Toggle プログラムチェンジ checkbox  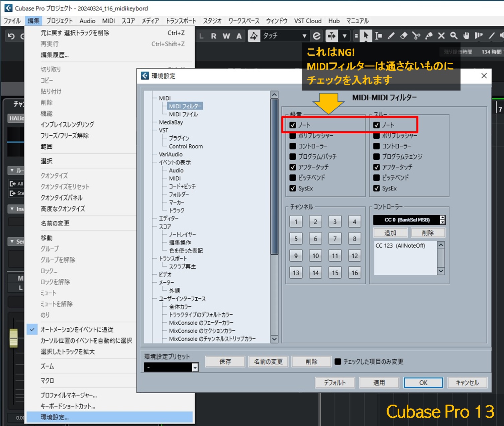click(376, 156)
